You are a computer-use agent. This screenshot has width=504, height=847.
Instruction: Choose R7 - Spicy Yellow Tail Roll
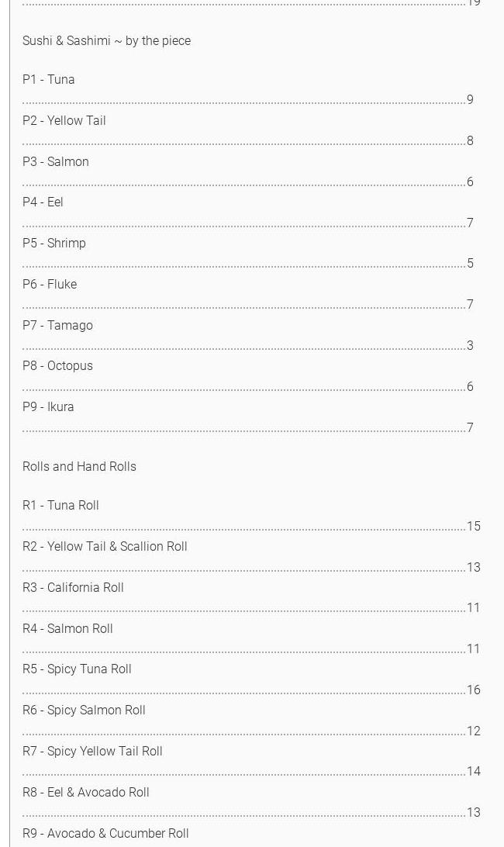[92, 752]
